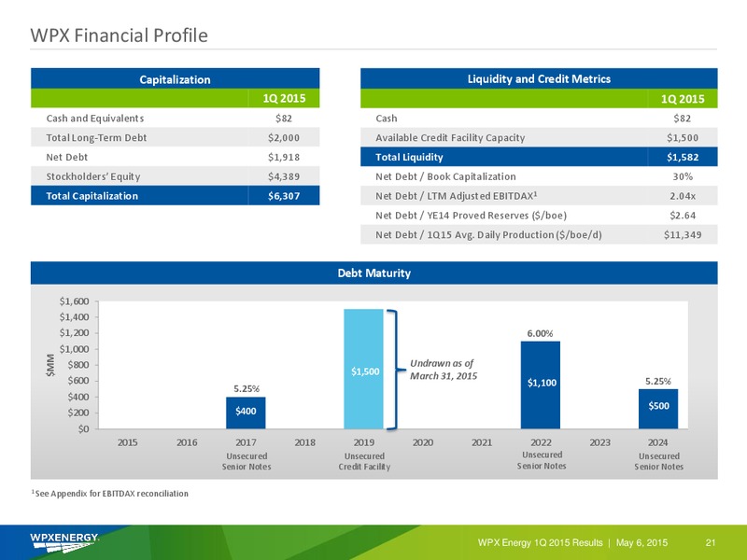Viewport: 747px width, 560px height.
Task: Select the 5.25% label above 2017 bar
Action: [247, 389]
